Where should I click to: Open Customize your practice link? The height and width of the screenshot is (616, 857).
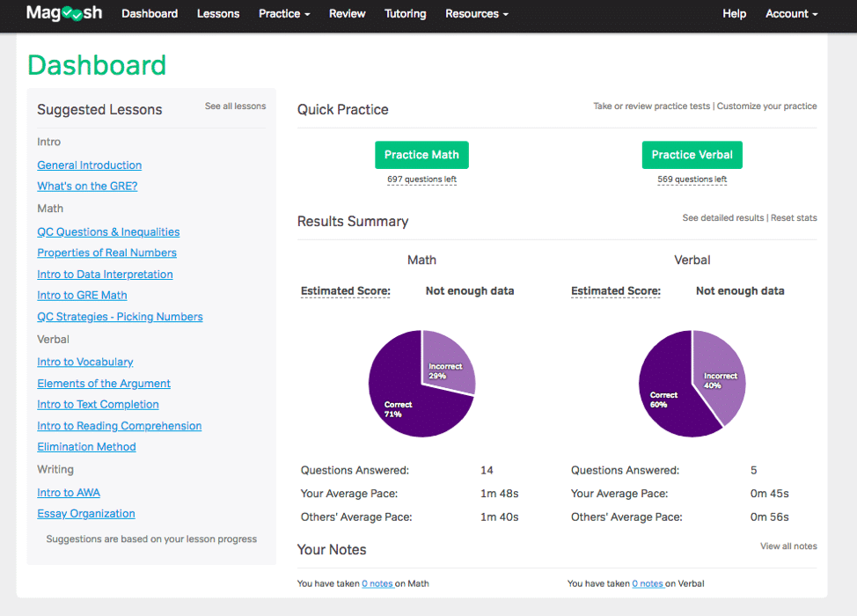tap(766, 106)
